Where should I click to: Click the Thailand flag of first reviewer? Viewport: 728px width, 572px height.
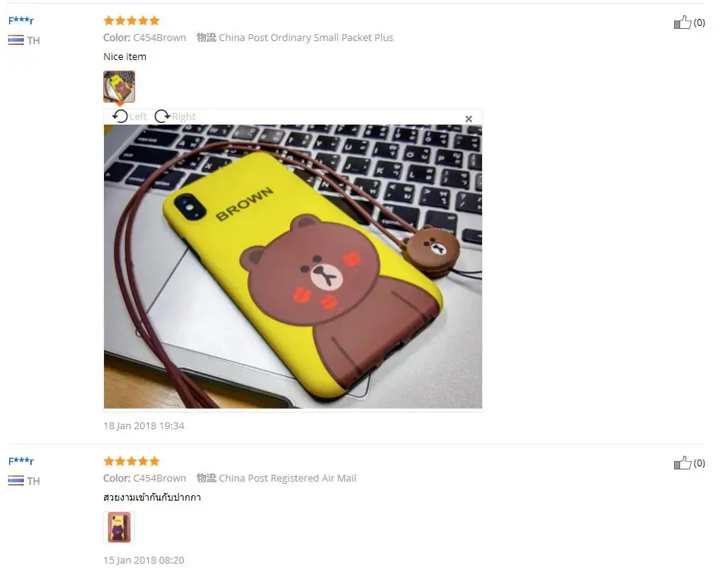[x=16, y=40]
